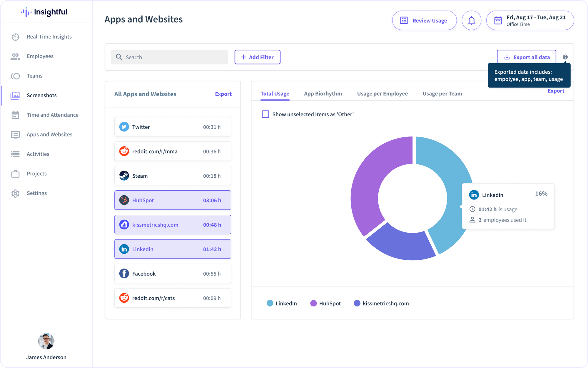The height and width of the screenshot is (368, 588).
Task: Click the help question mark near Export
Action: pyautogui.click(x=565, y=57)
